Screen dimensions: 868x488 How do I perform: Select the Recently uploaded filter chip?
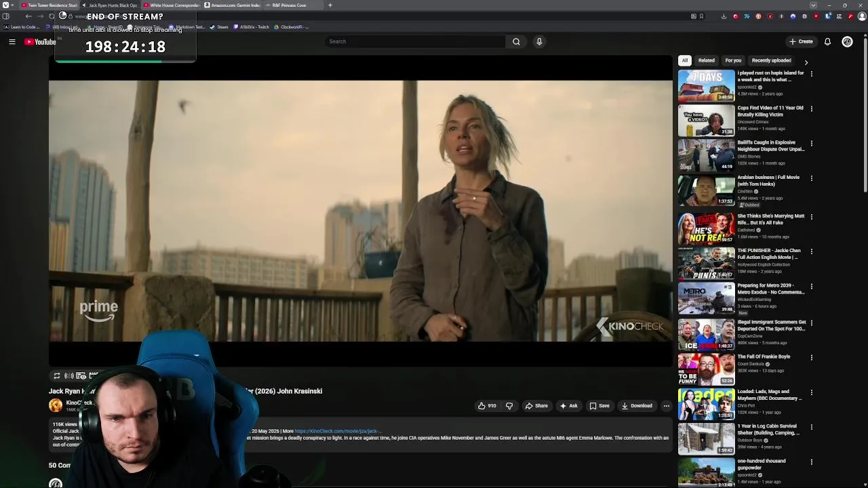pos(771,60)
